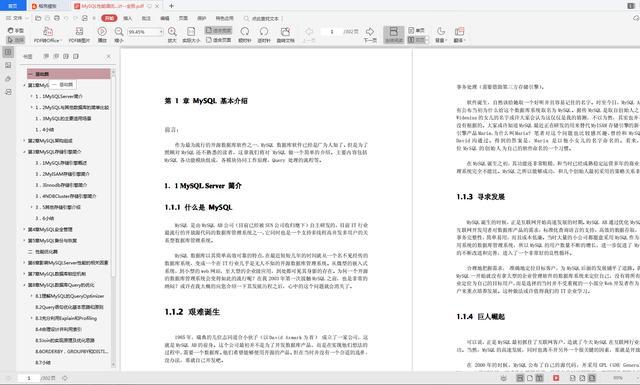Expand 第7章MySQL数据库锁定机制 bookmark
Screen dimensions: 640x385
pos(24,274)
